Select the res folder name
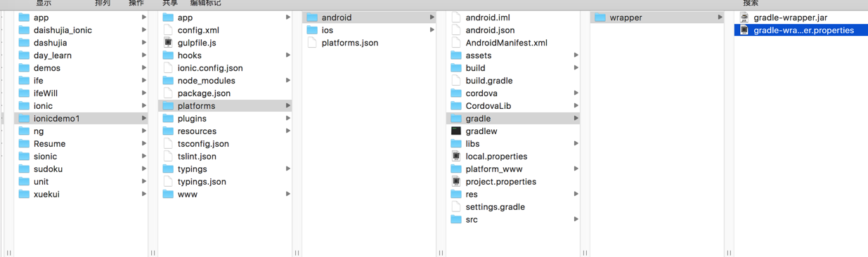Screen dimensions: 868x257 click(x=472, y=195)
